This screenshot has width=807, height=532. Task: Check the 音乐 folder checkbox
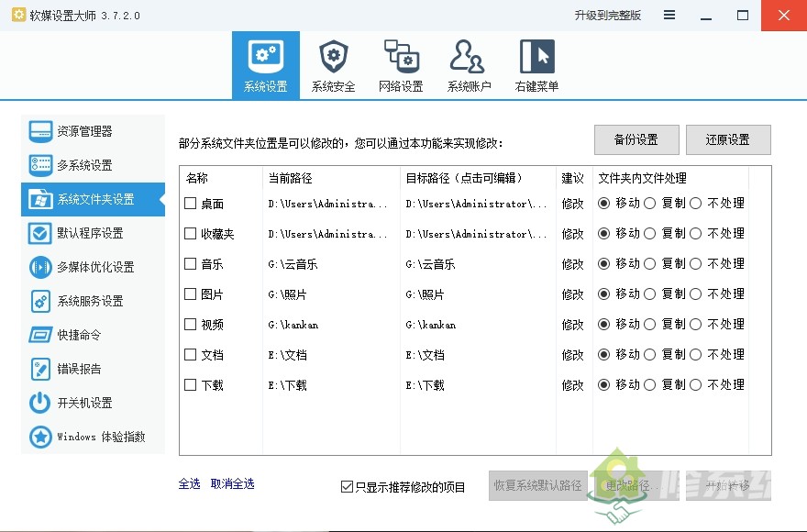pyautogui.click(x=191, y=264)
